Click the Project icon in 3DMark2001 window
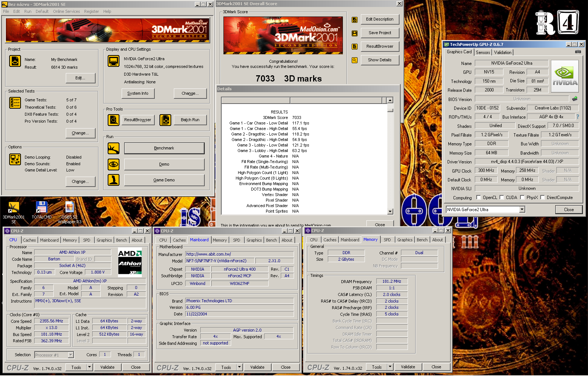The image size is (588, 376). coord(15,61)
